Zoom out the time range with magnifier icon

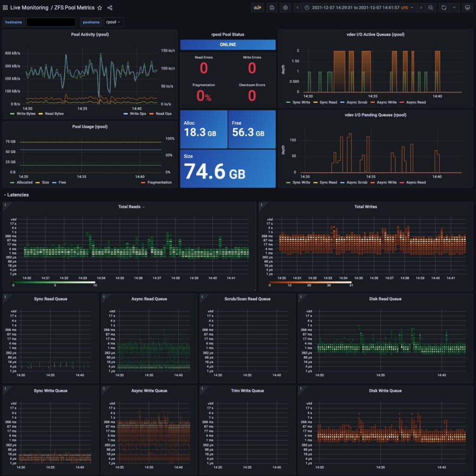click(430, 7)
